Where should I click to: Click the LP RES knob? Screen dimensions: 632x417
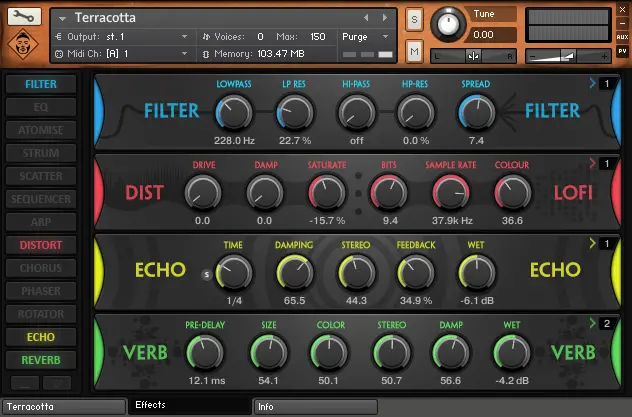(295, 113)
